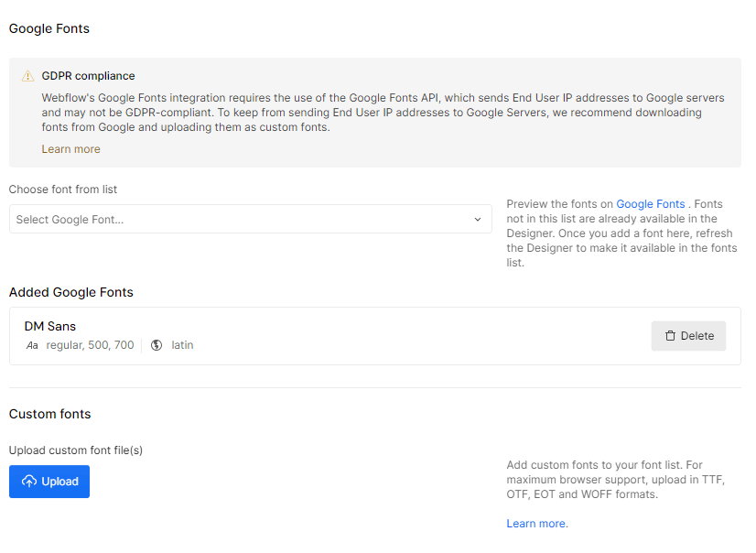Click the globe icon beside latin
This screenshot has height=553, width=756.
pyautogui.click(x=157, y=345)
